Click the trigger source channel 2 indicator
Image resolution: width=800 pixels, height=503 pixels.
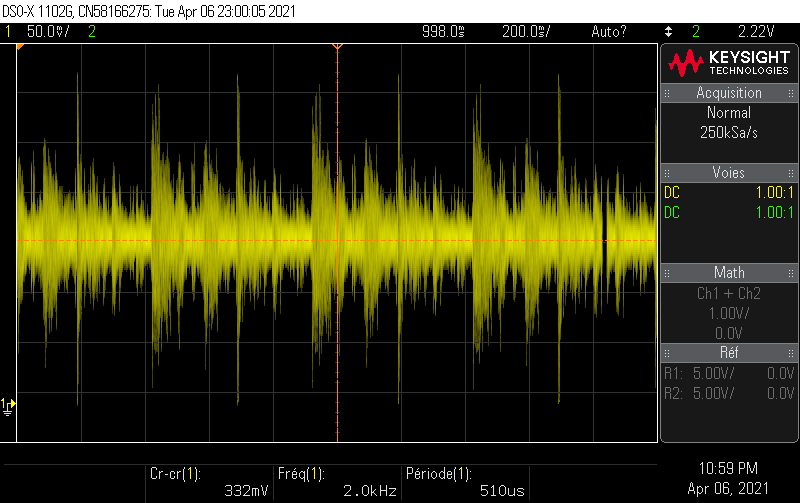(x=695, y=32)
